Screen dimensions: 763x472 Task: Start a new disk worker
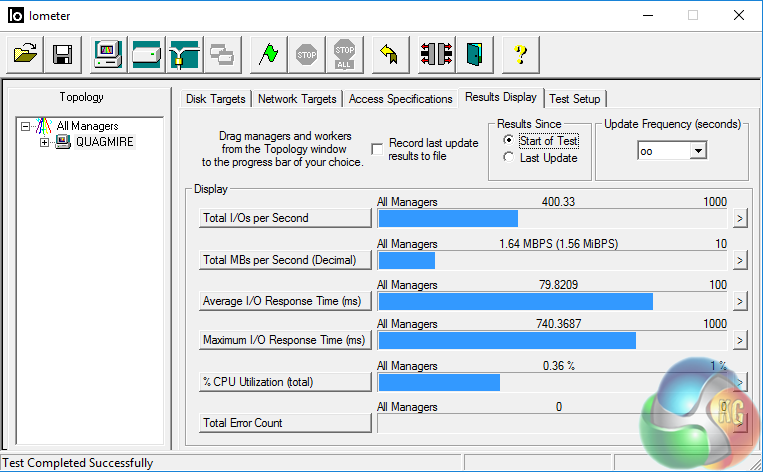pos(146,54)
